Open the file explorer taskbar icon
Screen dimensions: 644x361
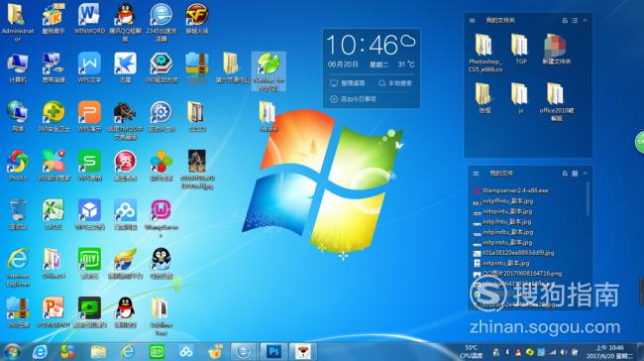(98, 352)
